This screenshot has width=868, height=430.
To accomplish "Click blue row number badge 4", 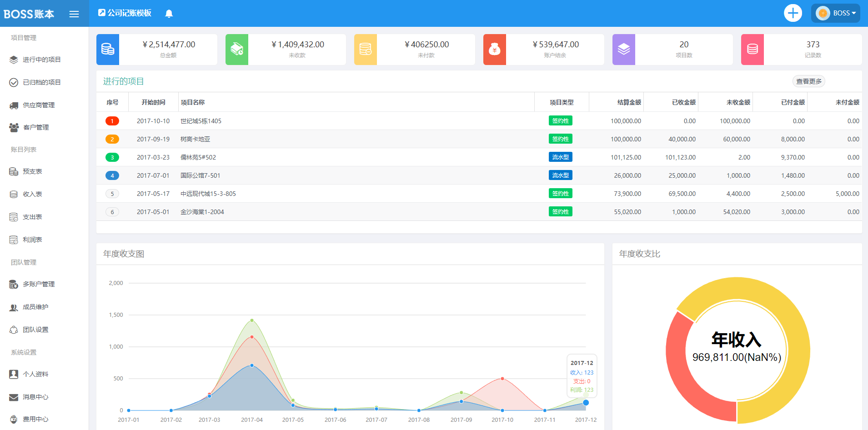I will click(112, 175).
